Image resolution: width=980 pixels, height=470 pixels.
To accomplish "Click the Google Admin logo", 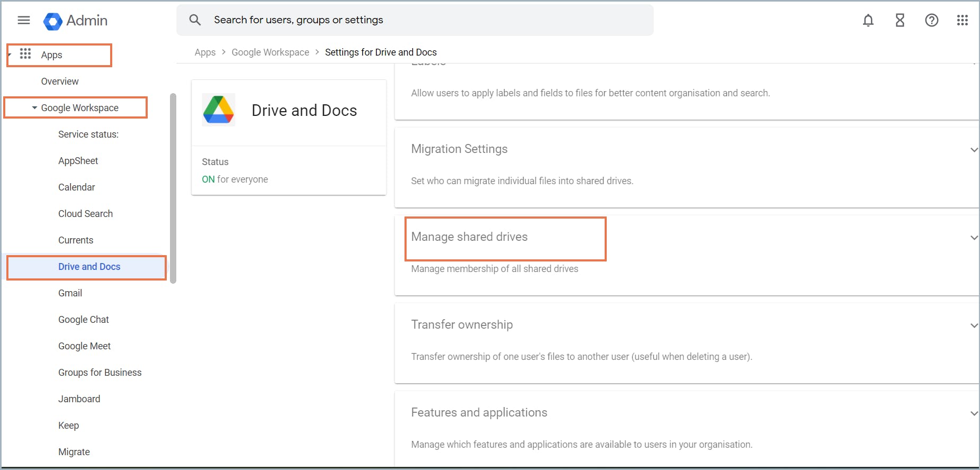I will click(x=75, y=21).
